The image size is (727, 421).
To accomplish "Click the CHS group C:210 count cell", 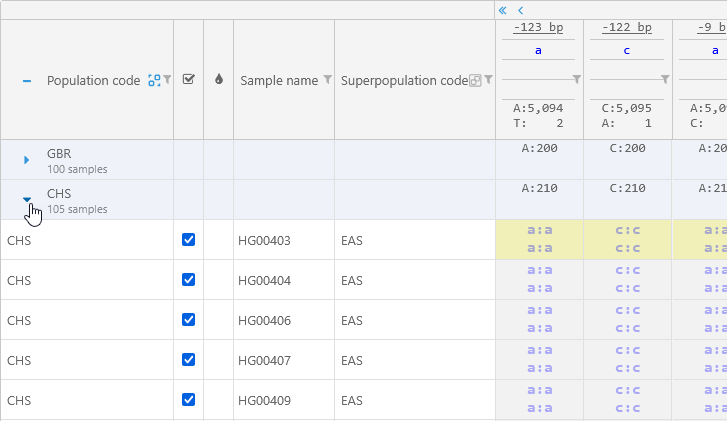I will coord(627,199).
